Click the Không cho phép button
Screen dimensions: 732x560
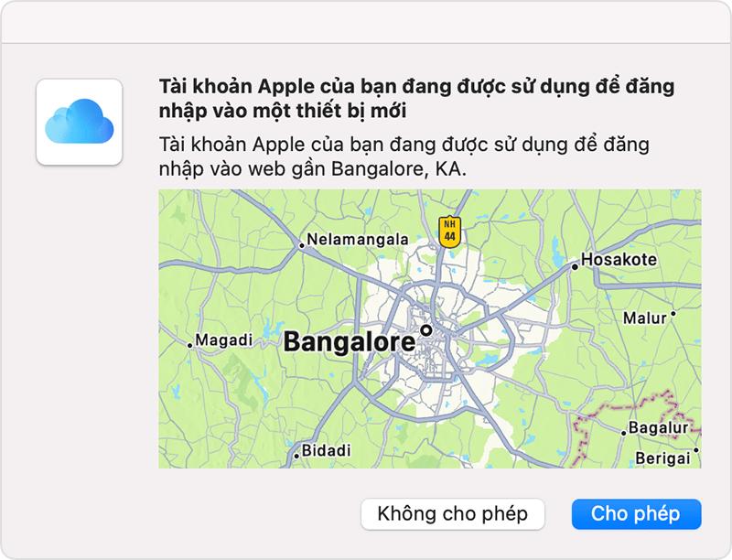453,514
